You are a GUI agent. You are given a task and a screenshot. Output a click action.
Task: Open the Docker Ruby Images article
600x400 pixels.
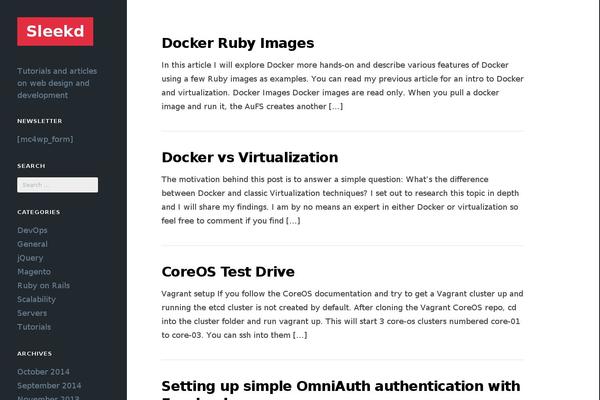point(238,43)
